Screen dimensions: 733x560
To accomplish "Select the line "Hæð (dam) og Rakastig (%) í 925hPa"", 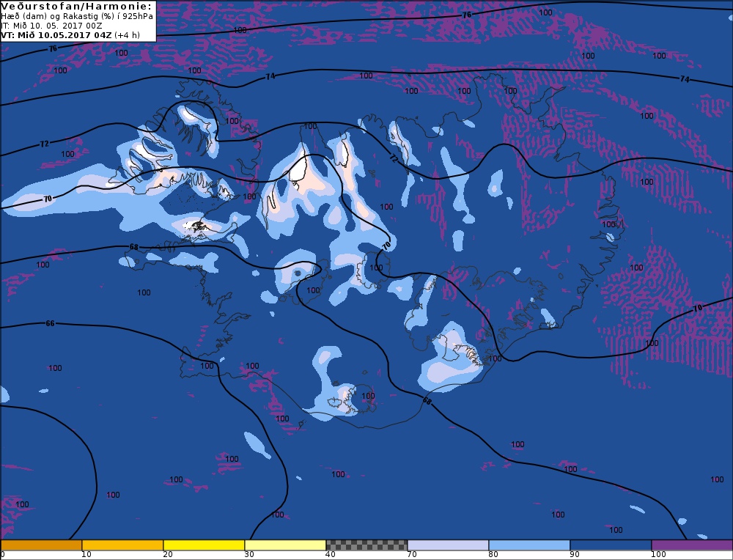I will point(77,16).
